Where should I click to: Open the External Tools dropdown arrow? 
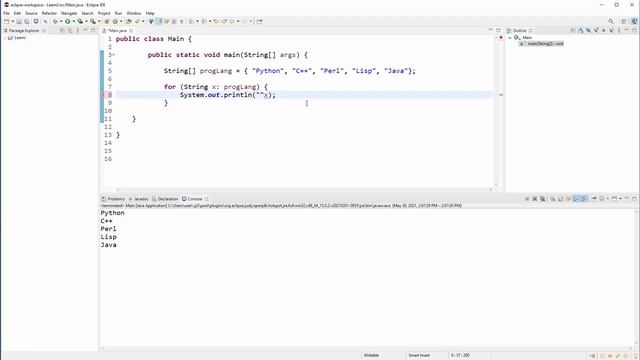point(99,21)
